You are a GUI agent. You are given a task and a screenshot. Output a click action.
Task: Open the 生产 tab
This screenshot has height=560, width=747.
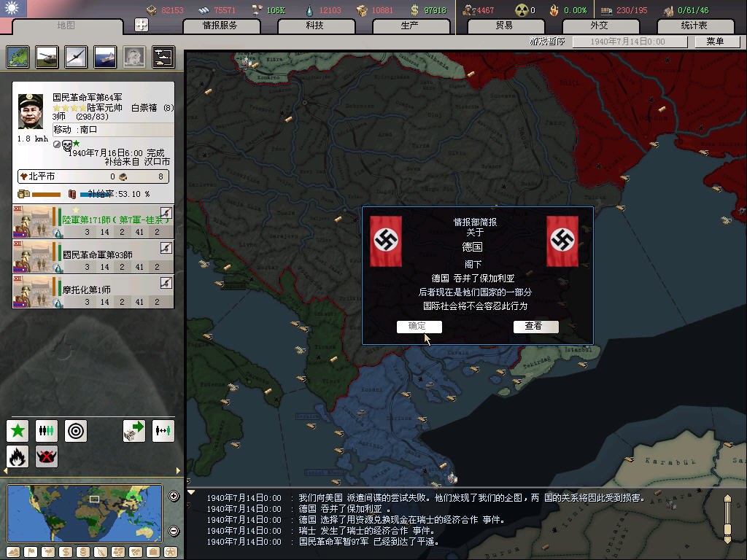(410, 26)
